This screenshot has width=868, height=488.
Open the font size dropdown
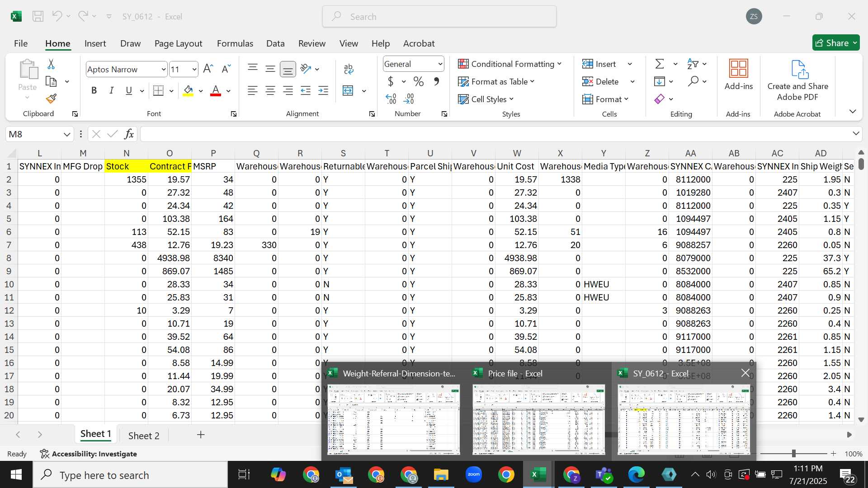[194, 69]
